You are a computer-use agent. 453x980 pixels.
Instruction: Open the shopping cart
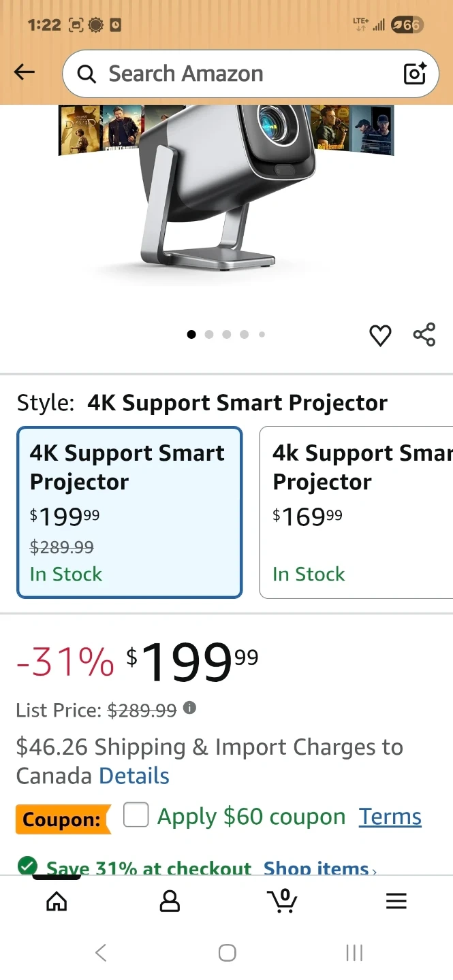(282, 901)
